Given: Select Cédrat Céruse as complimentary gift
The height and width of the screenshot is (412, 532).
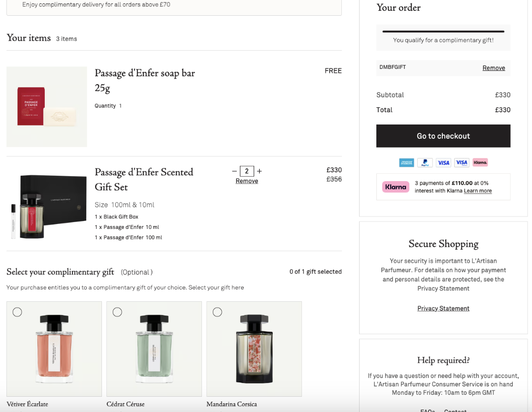Looking at the screenshot, I should [x=117, y=312].
